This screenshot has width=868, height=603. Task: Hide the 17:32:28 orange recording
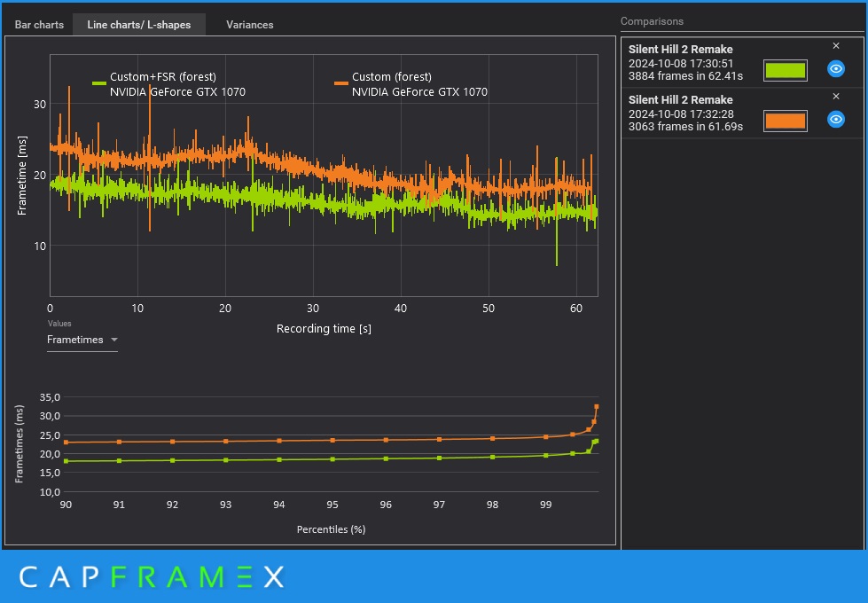[836, 119]
